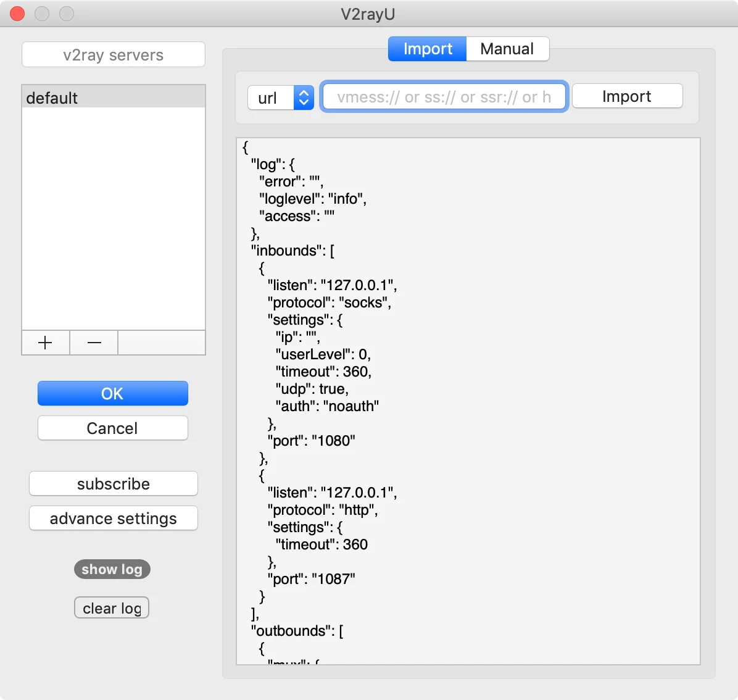Click the clear log button
738x700 pixels.
point(112,608)
